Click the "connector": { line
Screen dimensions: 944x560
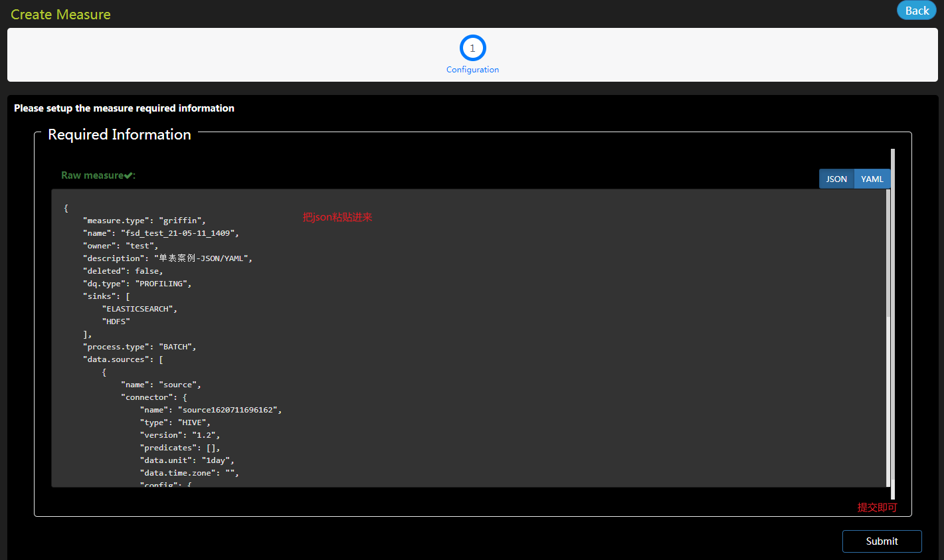click(154, 397)
